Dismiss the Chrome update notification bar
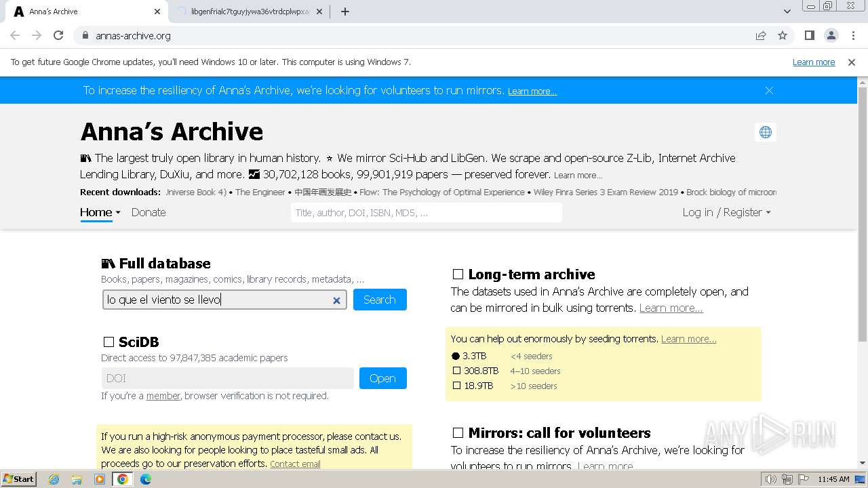868x488 pixels. pos(852,62)
